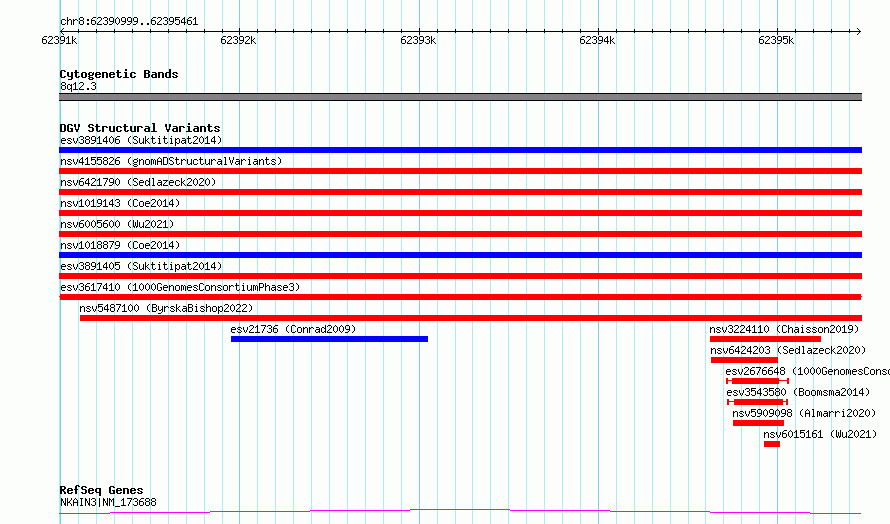This screenshot has height=524, width=890.
Task: Click the esv2676648 variant bar with whiskers
Action: 758,381
